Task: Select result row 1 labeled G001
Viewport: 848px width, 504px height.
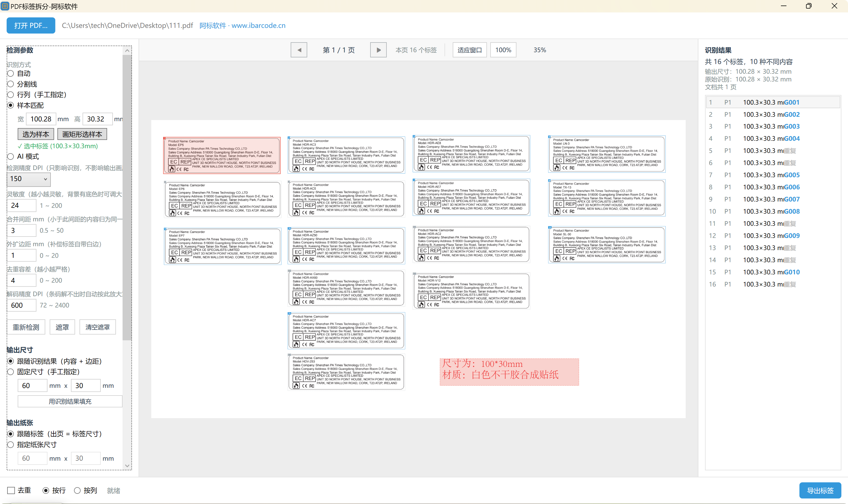Action: click(x=773, y=102)
